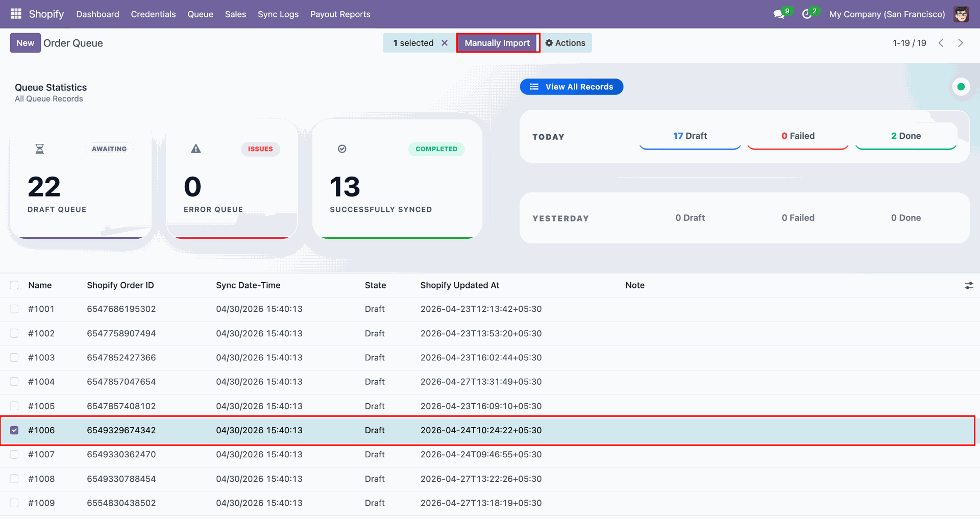Sort by the State column header
This screenshot has height=519, width=980.
point(375,285)
